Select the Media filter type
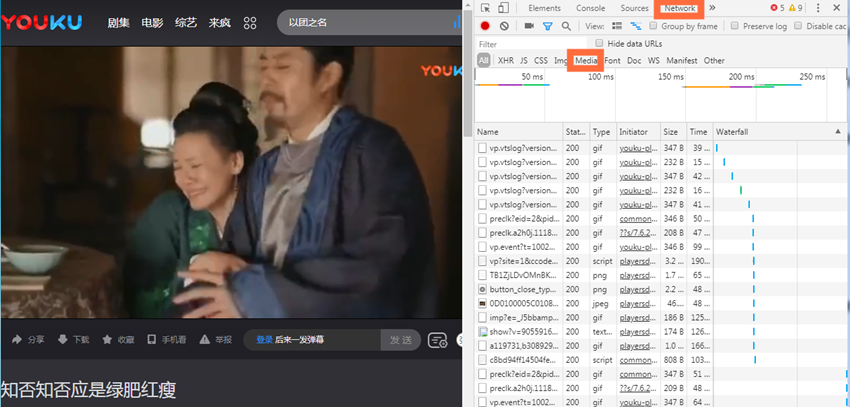This screenshot has width=850, height=407. pyautogui.click(x=585, y=61)
